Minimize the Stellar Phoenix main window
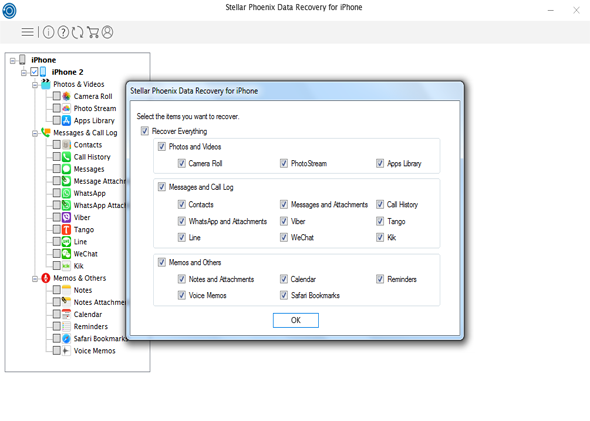Screen dimensions: 590x421 click(550, 11)
